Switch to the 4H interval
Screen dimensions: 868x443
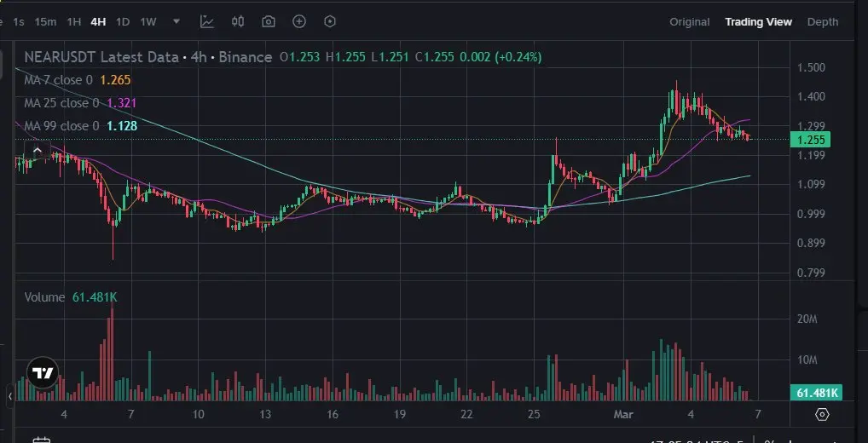98,22
